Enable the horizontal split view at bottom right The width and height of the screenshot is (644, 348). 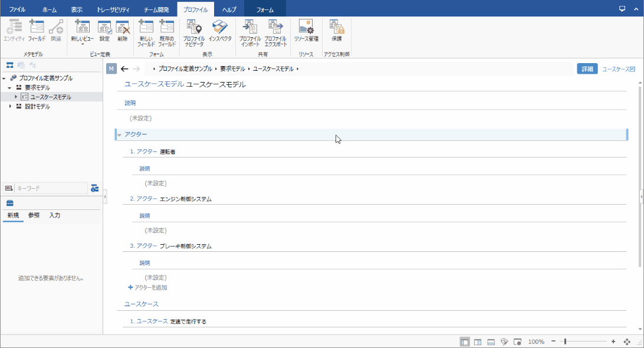490,341
